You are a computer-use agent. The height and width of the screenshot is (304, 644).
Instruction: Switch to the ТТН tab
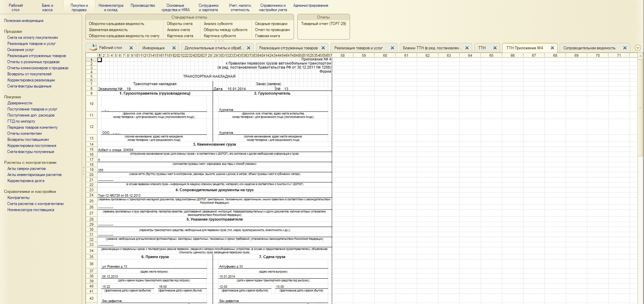tap(482, 48)
